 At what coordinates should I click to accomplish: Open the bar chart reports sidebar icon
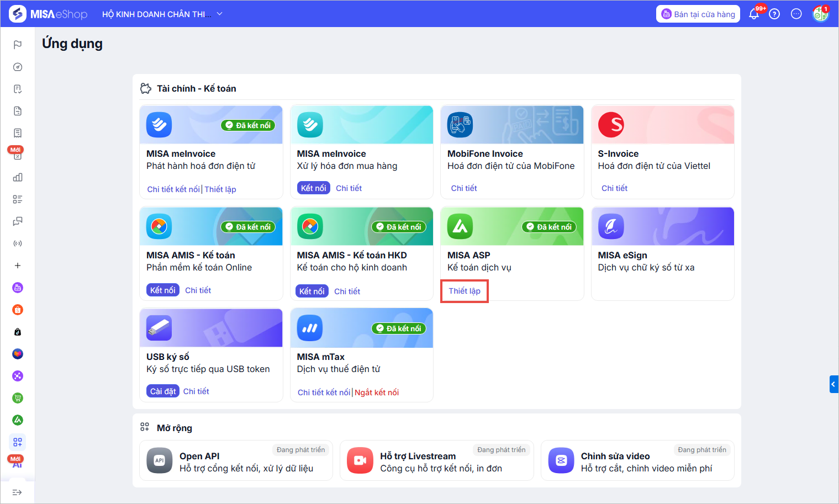[x=18, y=177]
